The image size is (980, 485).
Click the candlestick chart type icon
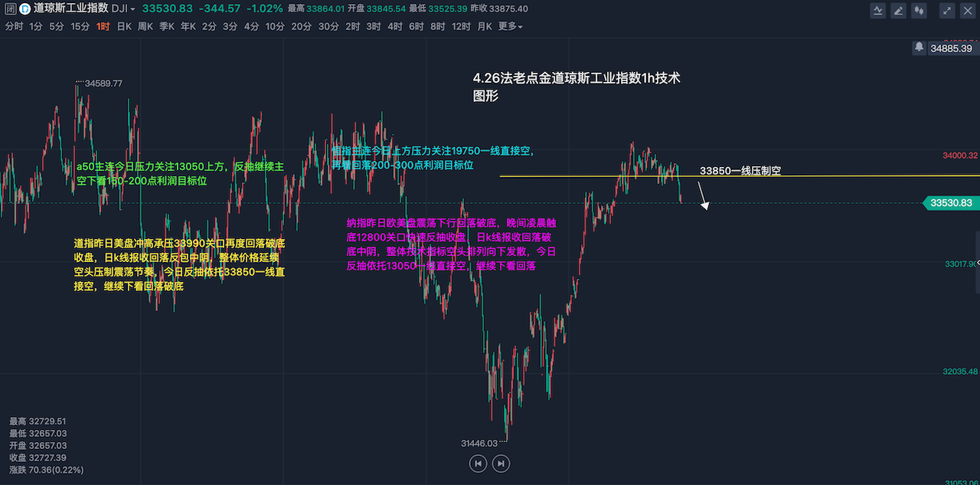919,10
